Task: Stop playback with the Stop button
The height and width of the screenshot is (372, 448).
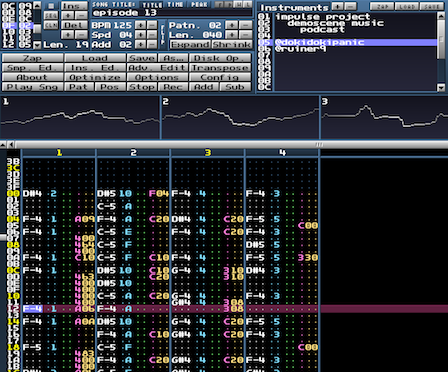Action: (142, 87)
